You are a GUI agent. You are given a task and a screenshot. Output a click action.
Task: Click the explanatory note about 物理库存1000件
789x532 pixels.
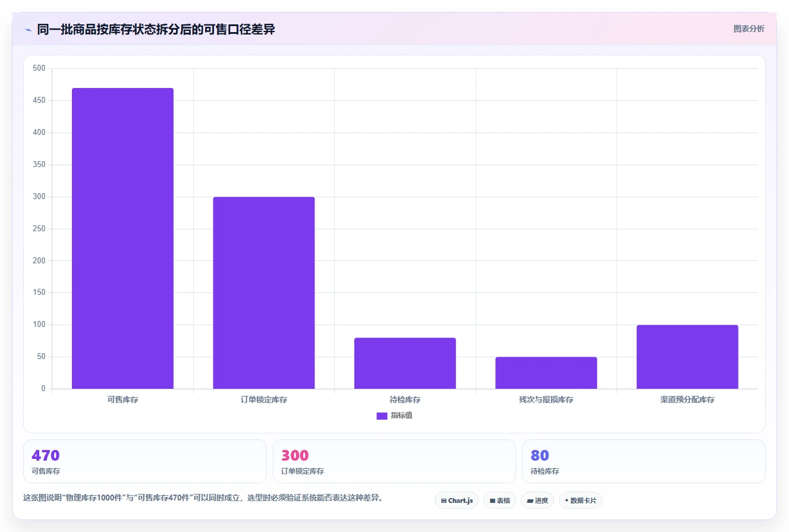pos(203,498)
